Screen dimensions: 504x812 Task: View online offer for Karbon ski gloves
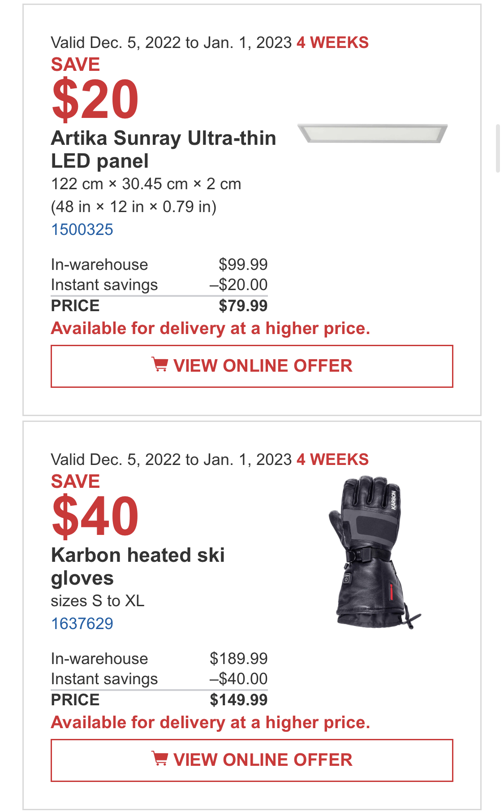tap(252, 760)
